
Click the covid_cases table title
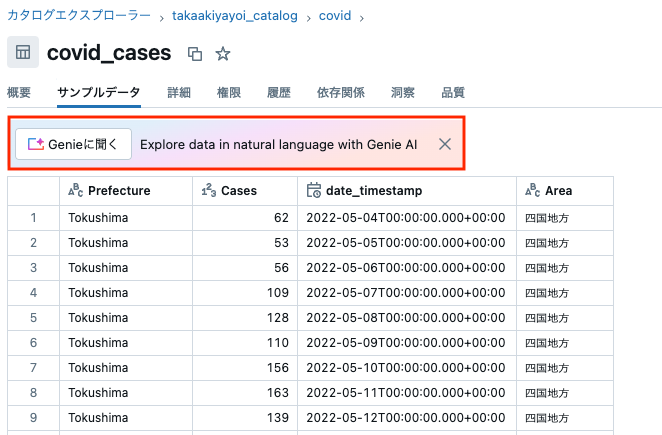point(109,53)
